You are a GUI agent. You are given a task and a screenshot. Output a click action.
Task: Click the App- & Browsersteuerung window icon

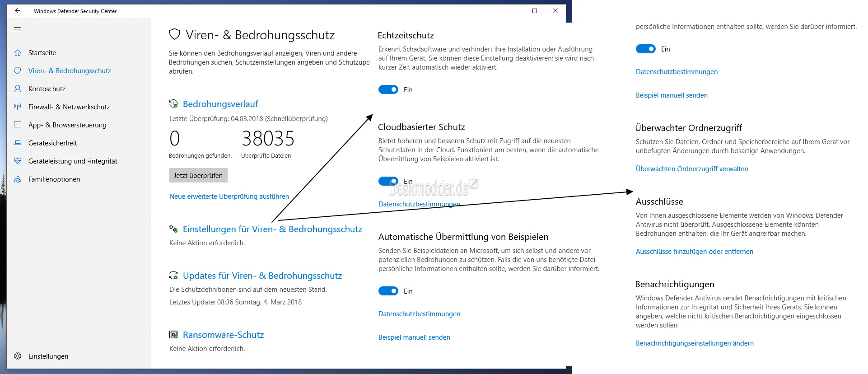(x=18, y=125)
